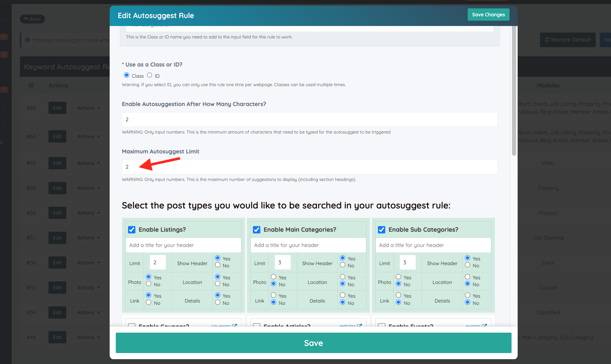The width and height of the screenshot is (611, 364).
Task: Select the Class radio option
Action: [126, 75]
